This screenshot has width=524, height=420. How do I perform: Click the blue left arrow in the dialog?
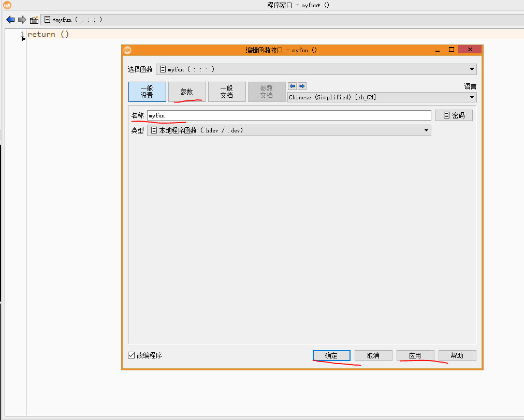pyautogui.click(x=292, y=86)
